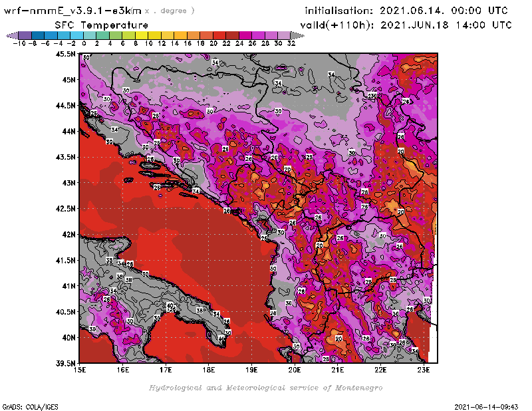Click the 'GrADS: COLA/IGES' credit text
The height and width of the screenshot is (411, 532).
30,407
